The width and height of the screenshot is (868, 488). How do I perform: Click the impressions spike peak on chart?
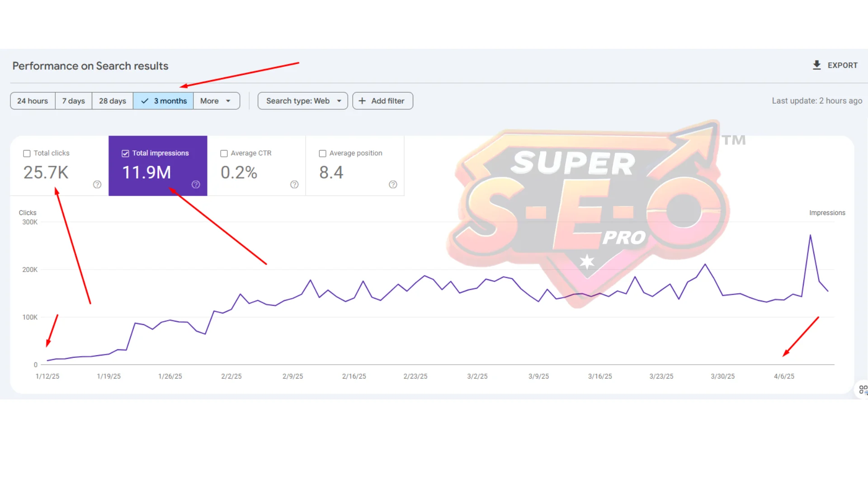810,235
